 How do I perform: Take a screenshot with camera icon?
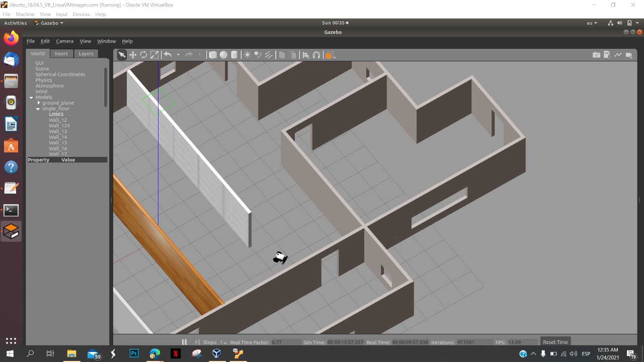pos(596,55)
